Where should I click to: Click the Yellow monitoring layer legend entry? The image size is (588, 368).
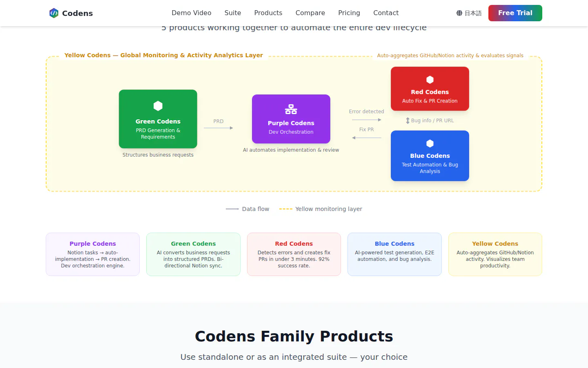(x=321, y=209)
